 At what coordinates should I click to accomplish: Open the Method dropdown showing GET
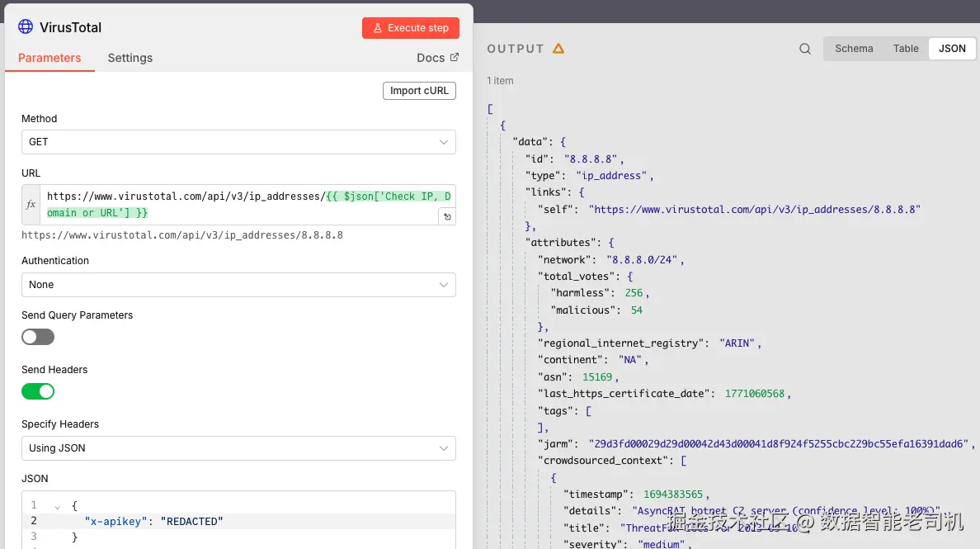[x=238, y=142]
